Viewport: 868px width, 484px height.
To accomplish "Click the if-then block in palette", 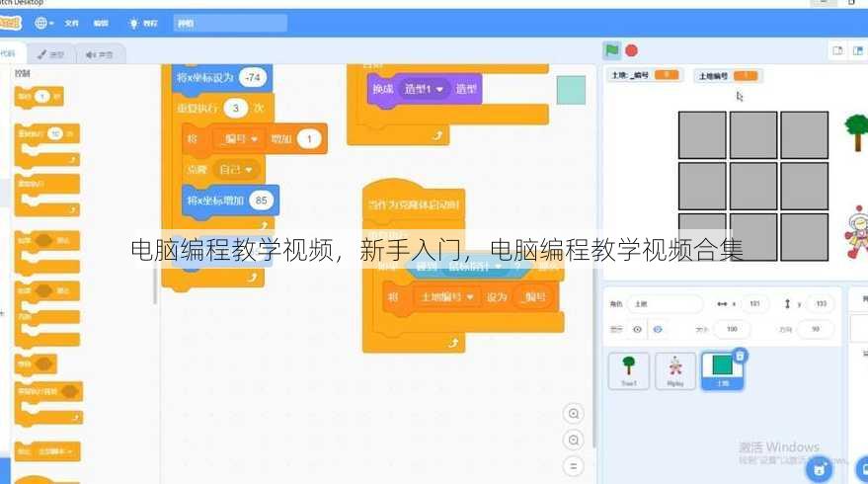I will tap(47, 252).
